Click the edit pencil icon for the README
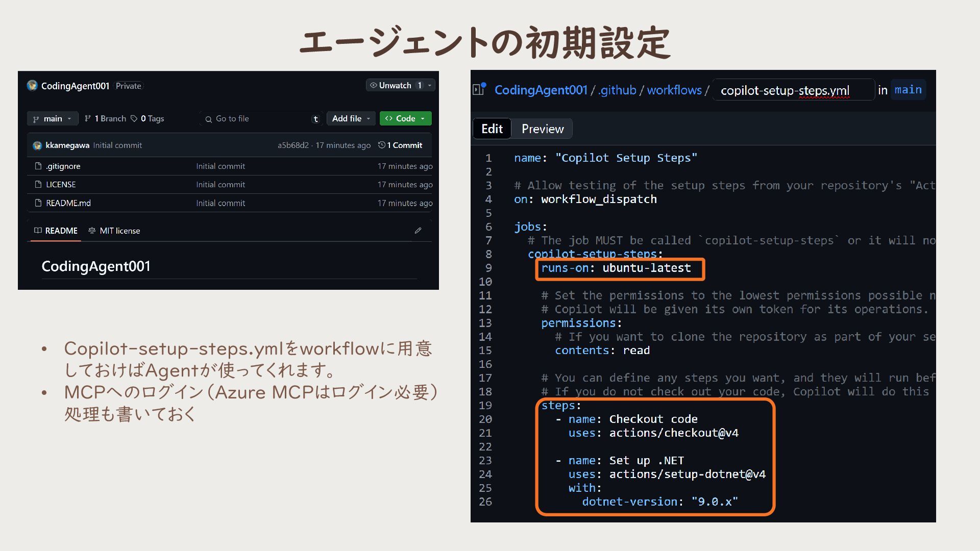 point(418,231)
